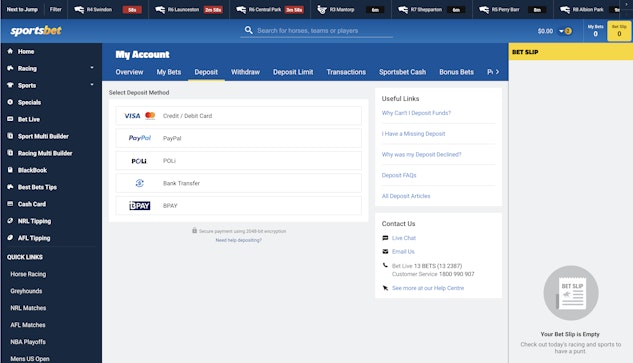
Task: Open NBA Playoffs quick link
Action: (x=28, y=342)
